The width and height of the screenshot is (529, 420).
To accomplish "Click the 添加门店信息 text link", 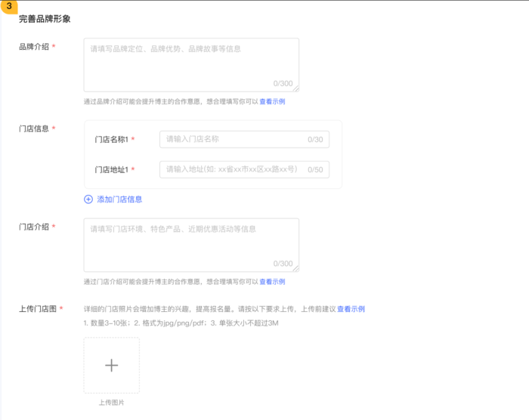I will (119, 199).
